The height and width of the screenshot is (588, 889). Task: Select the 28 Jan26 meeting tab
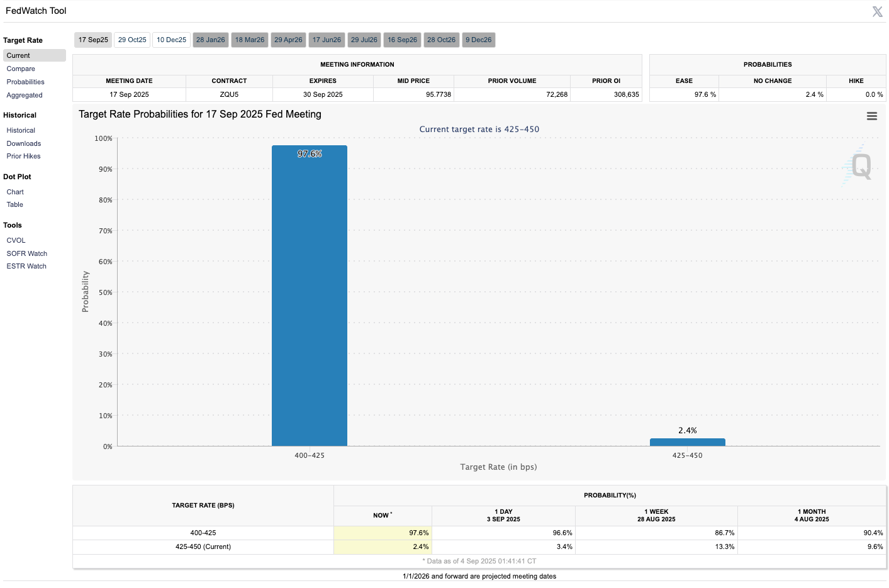(210, 40)
